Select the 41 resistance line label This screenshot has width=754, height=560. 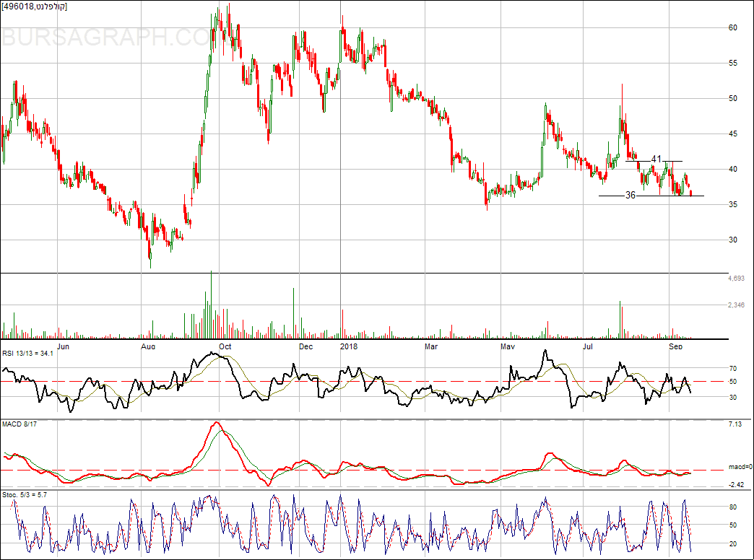click(656, 159)
